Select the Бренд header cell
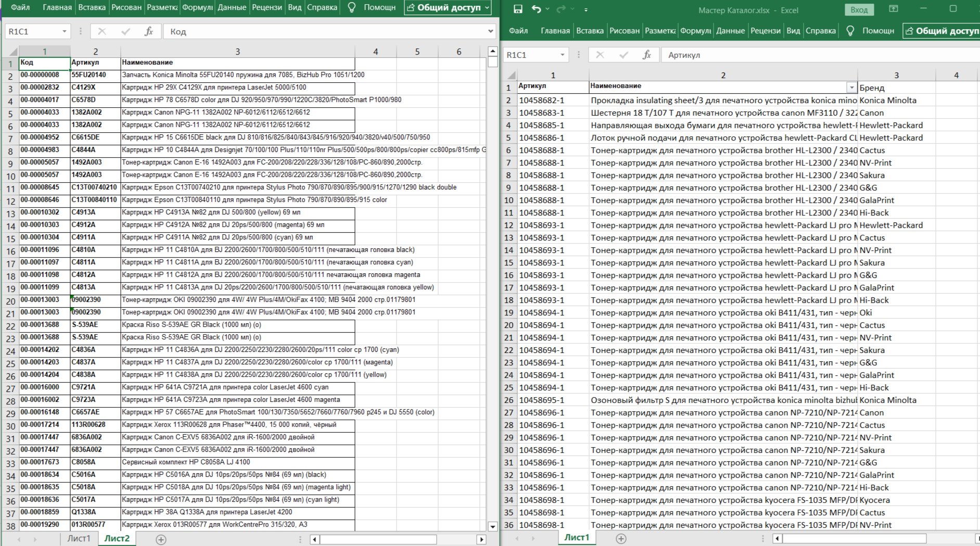 pyautogui.click(x=896, y=87)
